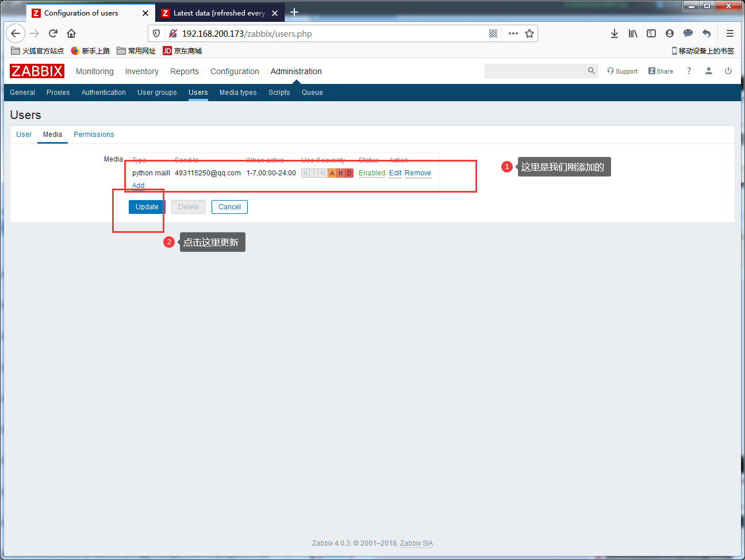The width and height of the screenshot is (745, 560).
Task: Open the QR code icon in the address bar
Action: click(x=493, y=33)
